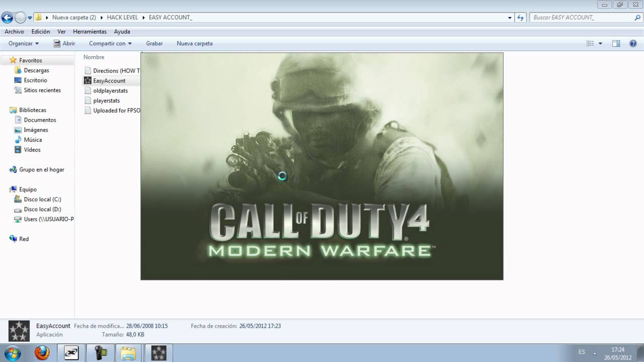Toggle the preview pane icon

pyautogui.click(x=616, y=44)
